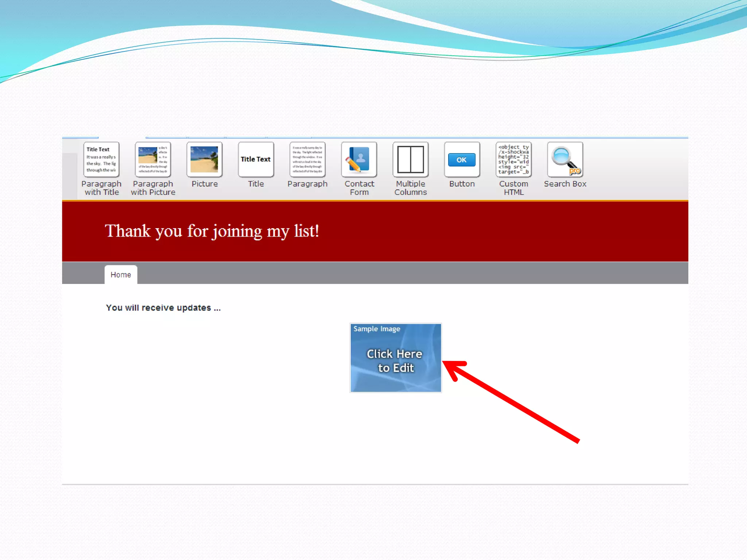Choose the Title Text element icon
Image resolution: width=747 pixels, height=560 pixels.
[256, 160]
